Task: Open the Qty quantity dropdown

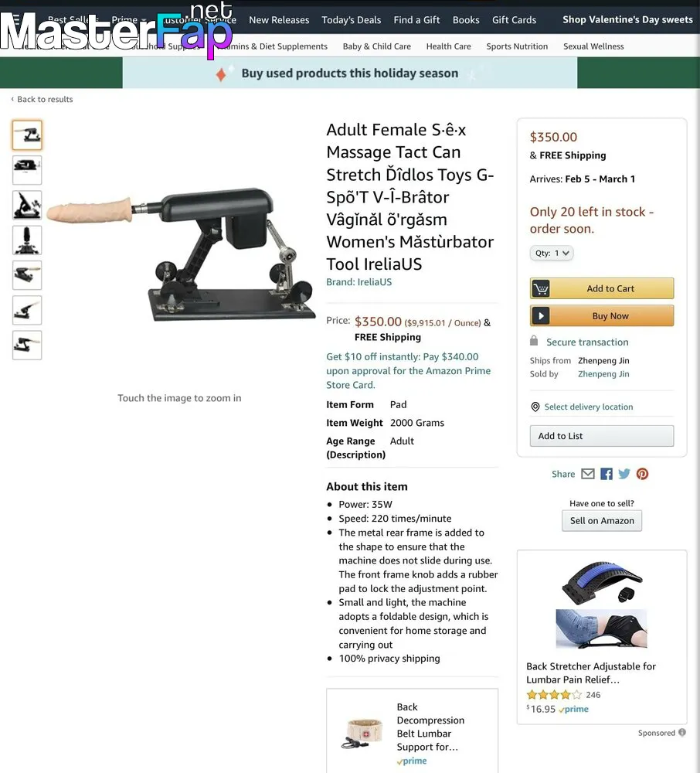Action: point(552,253)
